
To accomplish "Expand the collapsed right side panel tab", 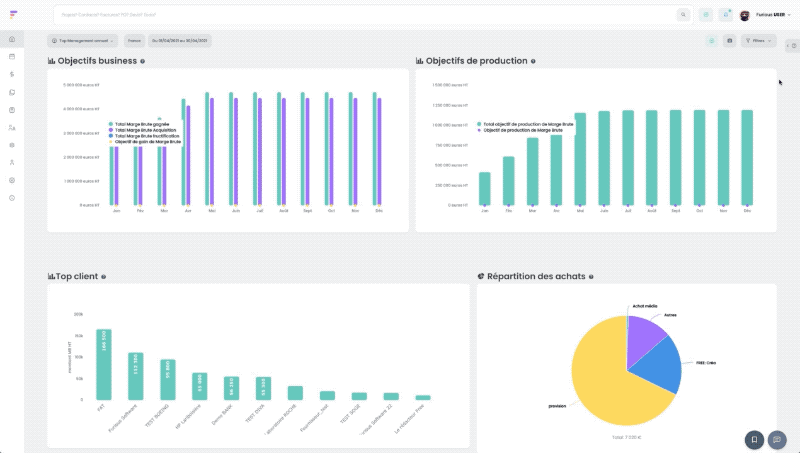I will click(792, 46).
